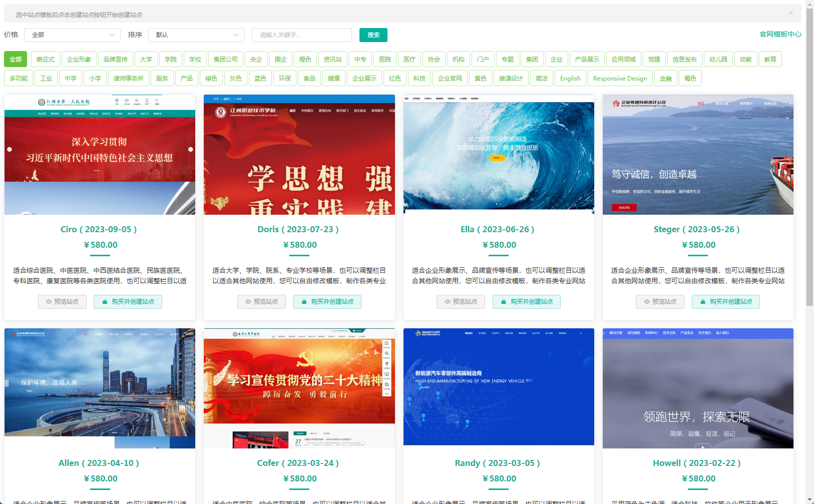Click the Steger ¥580.00 price
The height and width of the screenshot is (504, 814).
(698, 245)
